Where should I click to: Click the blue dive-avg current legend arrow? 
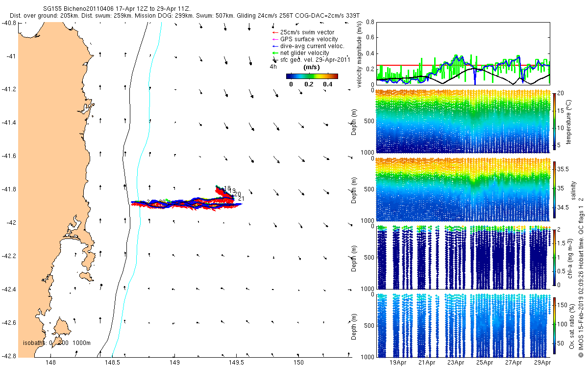tap(274, 46)
